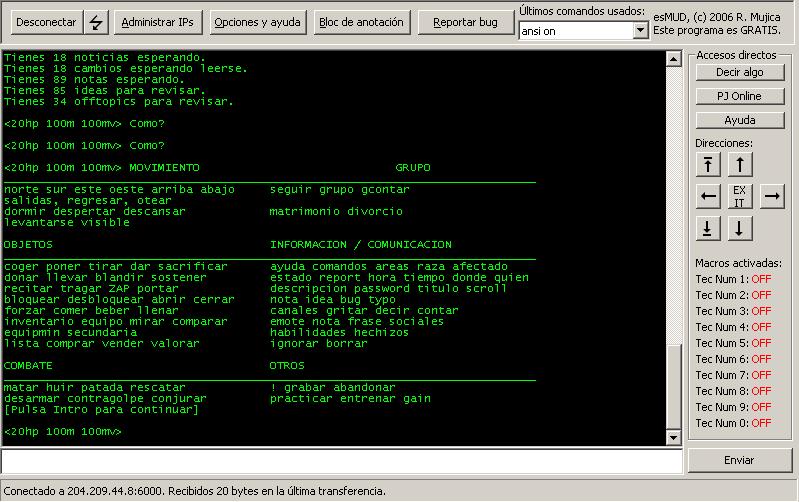The height and width of the screenshot is (502, 799).
Task: Click the lightning reconnect icon button
Action: point(96,22)
